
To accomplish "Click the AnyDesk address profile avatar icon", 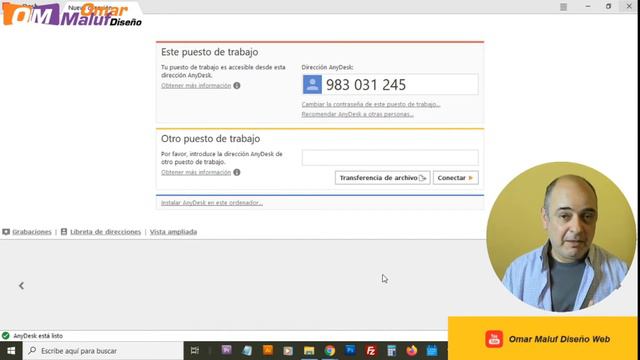I will (x=312, y=84).
